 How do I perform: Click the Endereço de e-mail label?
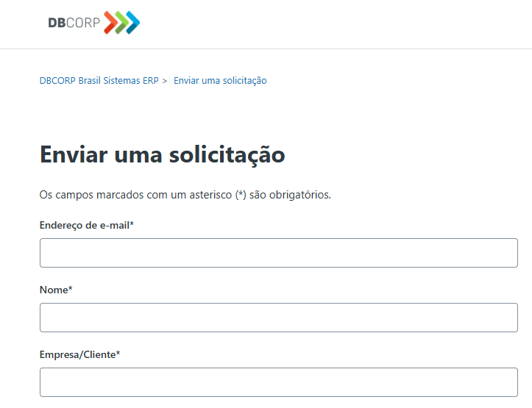pos(84,225)
